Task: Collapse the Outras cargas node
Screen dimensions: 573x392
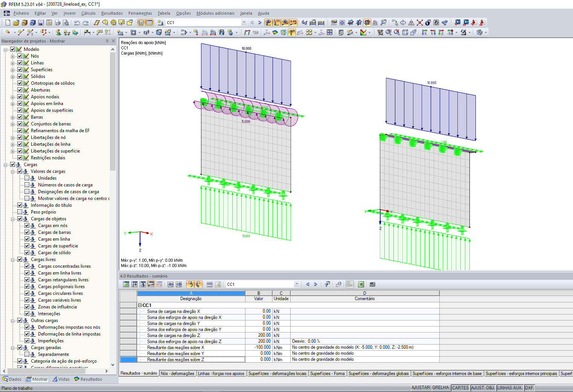Action: click(x=13, y=320)
